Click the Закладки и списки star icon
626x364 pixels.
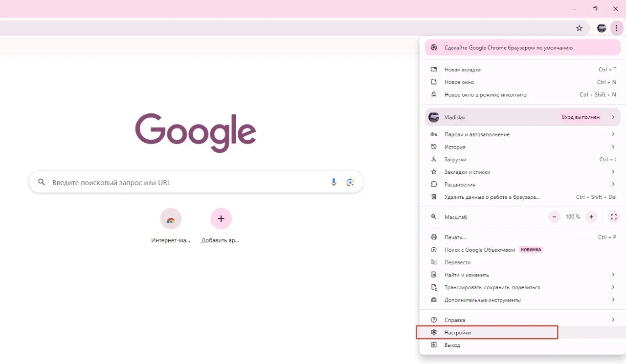coord(434,172)
